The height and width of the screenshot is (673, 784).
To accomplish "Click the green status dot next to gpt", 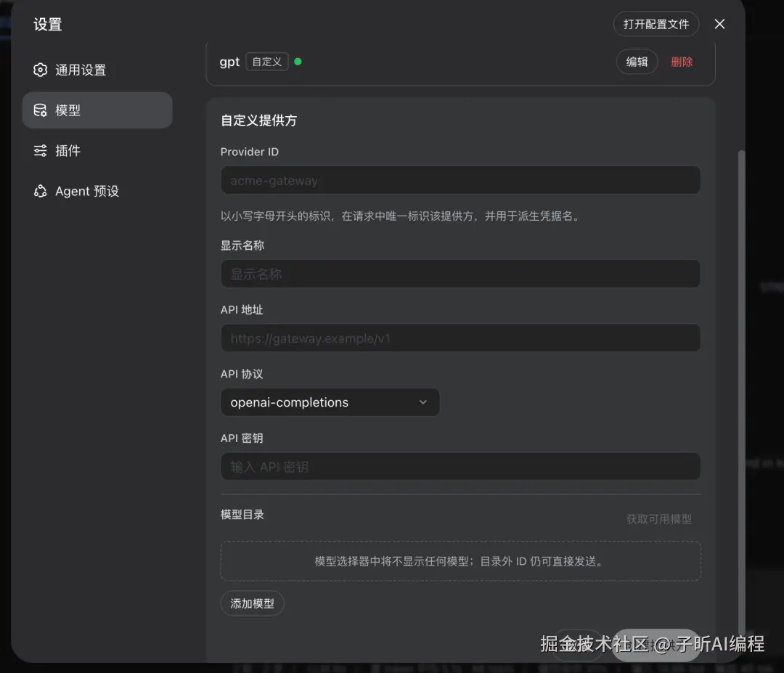I will click(x=298, y=62).
